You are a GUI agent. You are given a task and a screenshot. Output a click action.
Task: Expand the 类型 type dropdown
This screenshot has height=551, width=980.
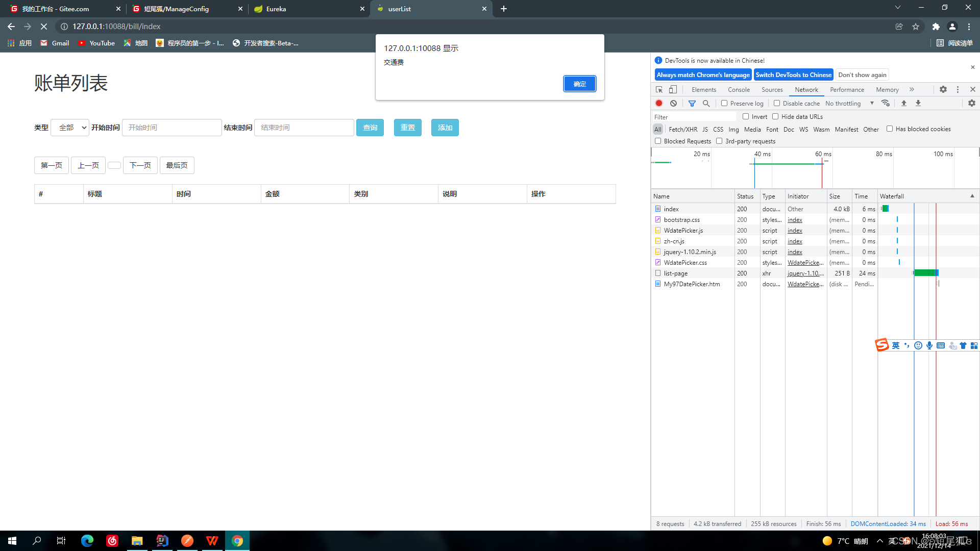(x=70, y=128)
